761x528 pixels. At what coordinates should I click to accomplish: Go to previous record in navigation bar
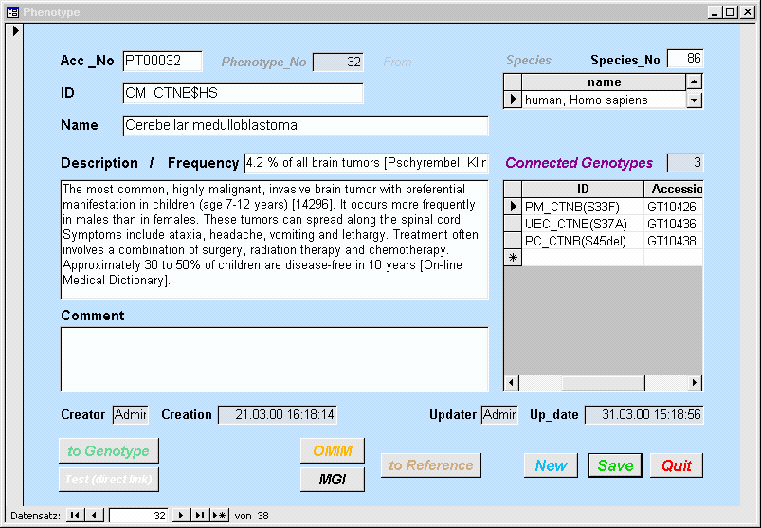coord(94,515)
